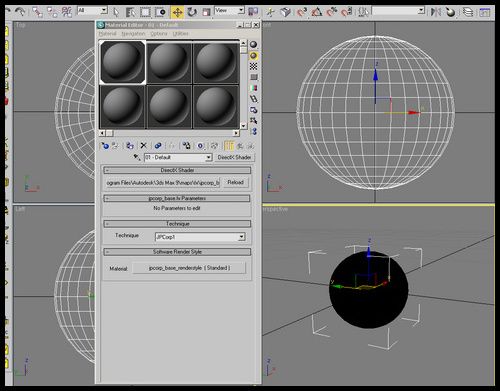Collapse the Technique rollout
The height and width of the screenshot is (391, 500).
pos(177,224)
